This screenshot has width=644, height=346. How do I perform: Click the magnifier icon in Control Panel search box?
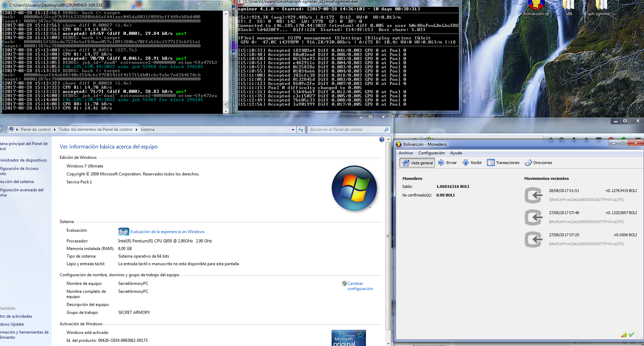click(386, 129)
